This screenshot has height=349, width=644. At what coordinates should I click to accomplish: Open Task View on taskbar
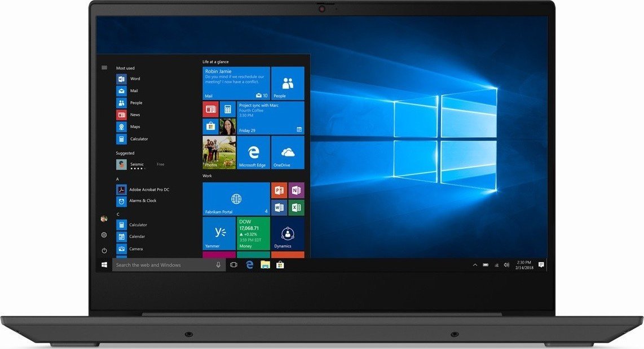233,265
